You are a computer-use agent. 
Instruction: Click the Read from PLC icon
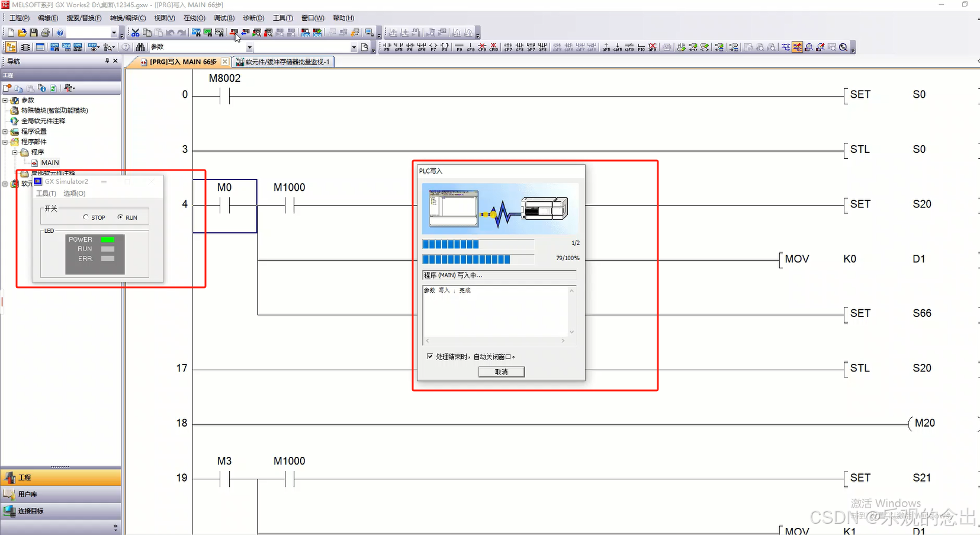point(245,33)
